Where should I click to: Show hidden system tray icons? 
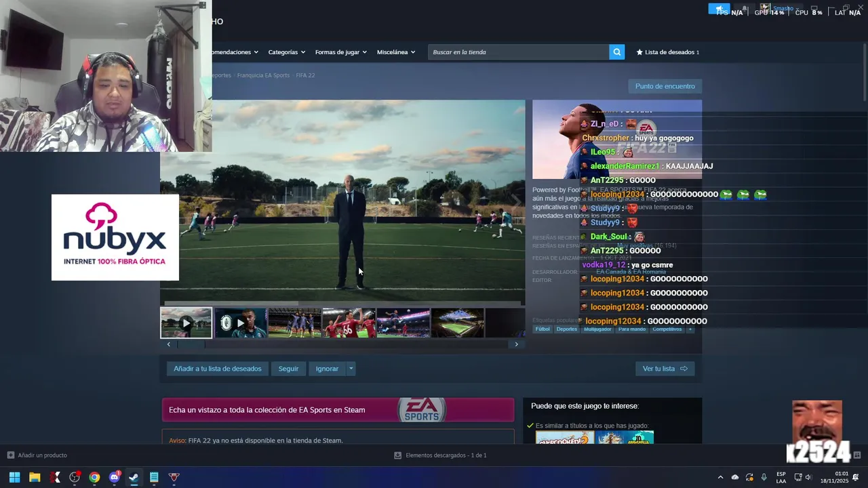point(720,477)
